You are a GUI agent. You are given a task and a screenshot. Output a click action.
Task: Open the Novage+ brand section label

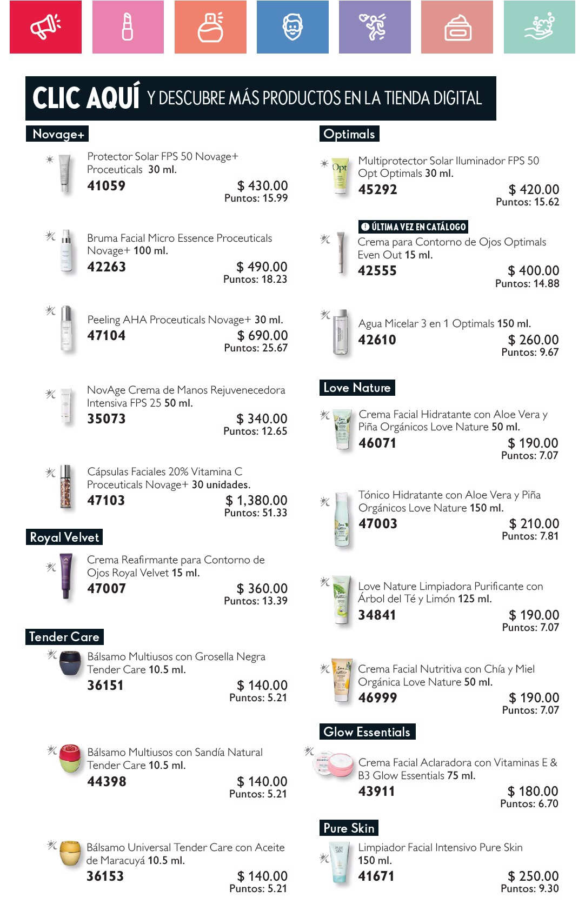click(x=57, y=134)
